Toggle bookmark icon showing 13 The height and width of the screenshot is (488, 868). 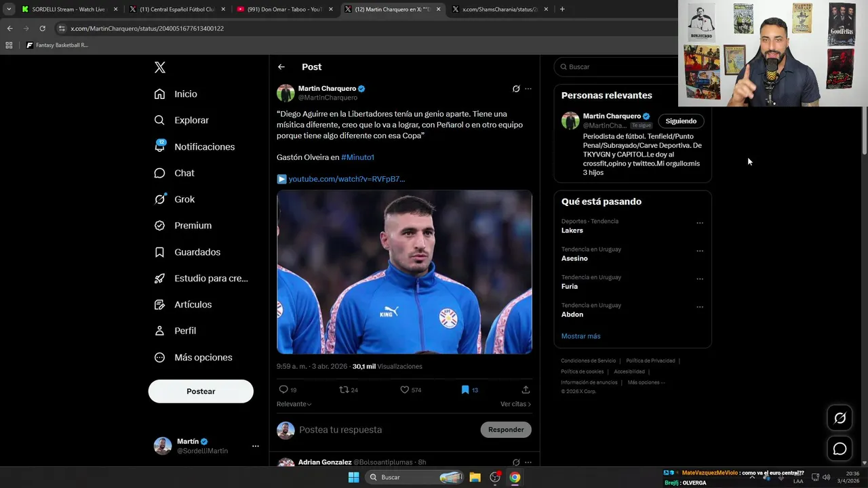pos(465,390)
